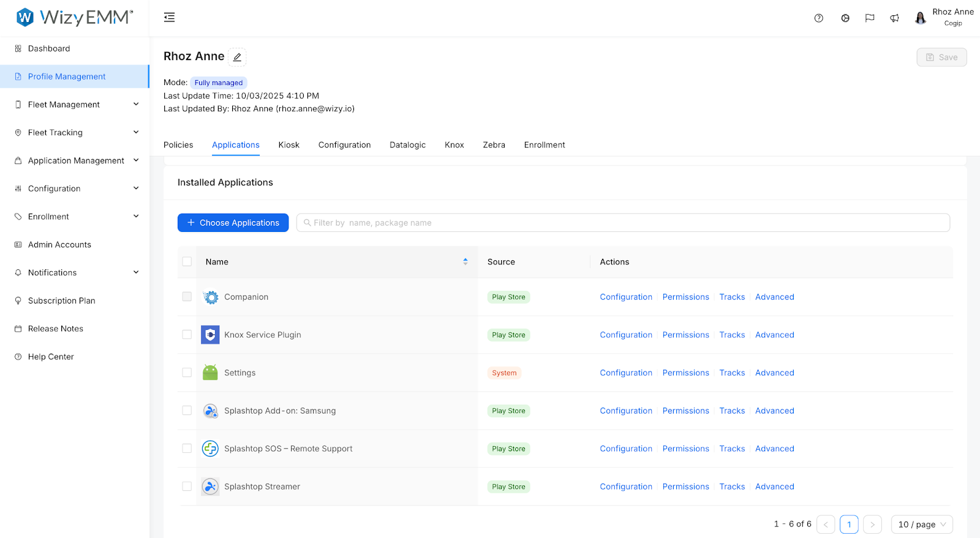Image resolution: width=980 pixels, height=538 pixels.
Task: Click the Companion app gear icon
Action: click(x=211, y=297)
